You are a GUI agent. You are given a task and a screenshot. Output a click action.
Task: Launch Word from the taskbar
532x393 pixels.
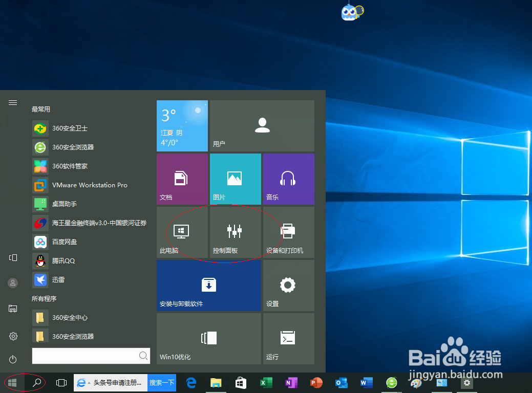[x=367, y=383]
